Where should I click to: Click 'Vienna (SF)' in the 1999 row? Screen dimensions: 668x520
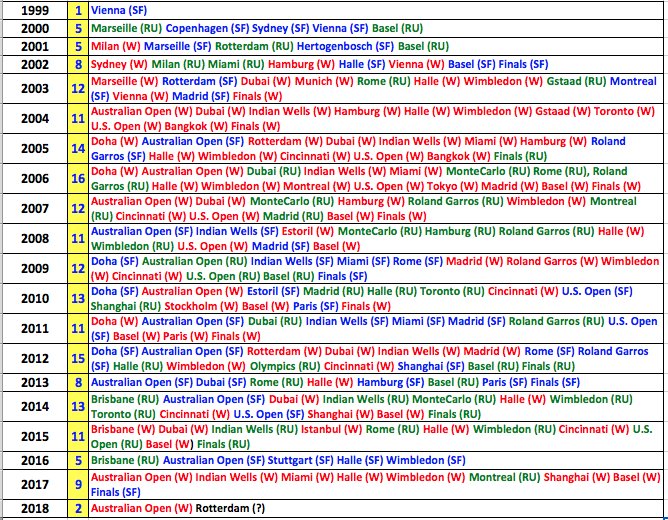point(119,10)
